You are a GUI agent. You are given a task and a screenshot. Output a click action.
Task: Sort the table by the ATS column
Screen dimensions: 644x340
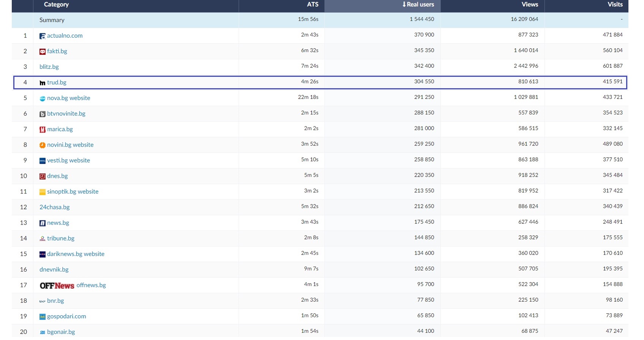tap(313, 5)
